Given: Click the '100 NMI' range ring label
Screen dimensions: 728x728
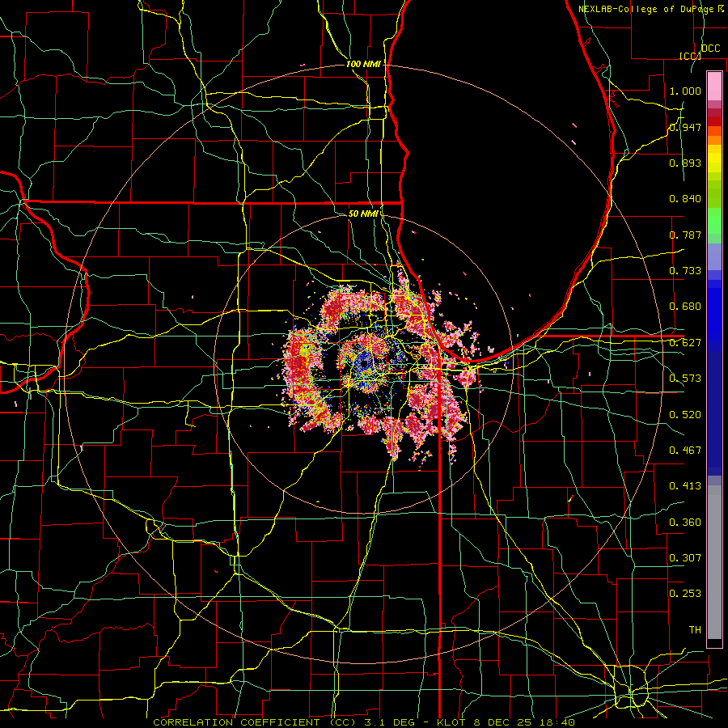Looking at the screenshot, I should point(363,64).
